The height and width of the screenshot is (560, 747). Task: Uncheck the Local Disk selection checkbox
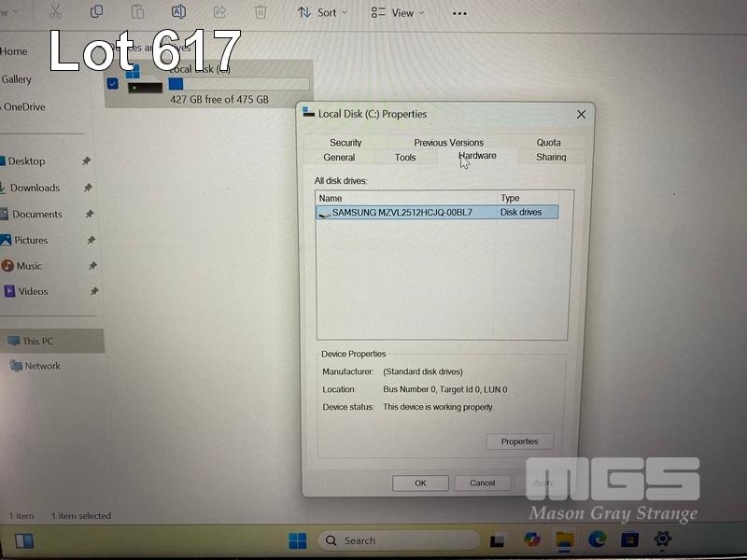(x=112, y=84)
